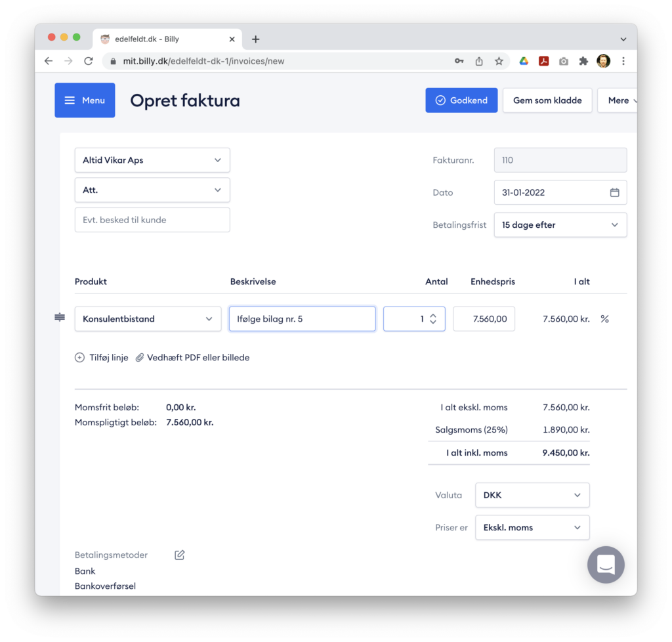Click Tilføj linje to add a line

102,357
